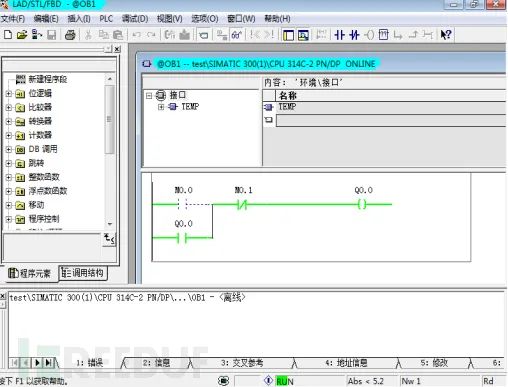The width and height of the screenshot is (508, 387).
Task: Open the 文件(F) menu
Action: pos(13,19)
